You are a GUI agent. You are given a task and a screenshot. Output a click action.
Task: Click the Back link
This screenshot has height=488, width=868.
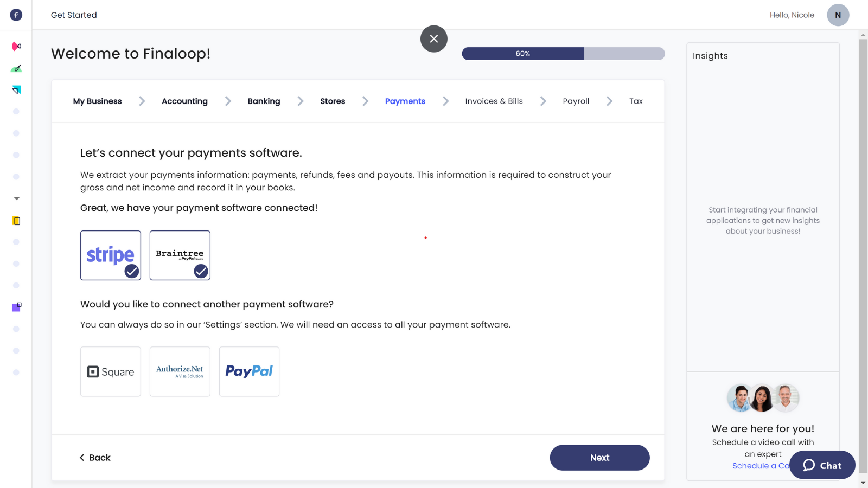coord(95,458)
